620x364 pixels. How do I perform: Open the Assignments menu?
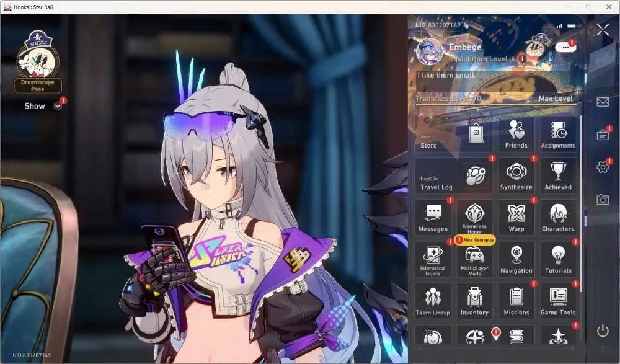pyautogui.click(x=558, y=134)
